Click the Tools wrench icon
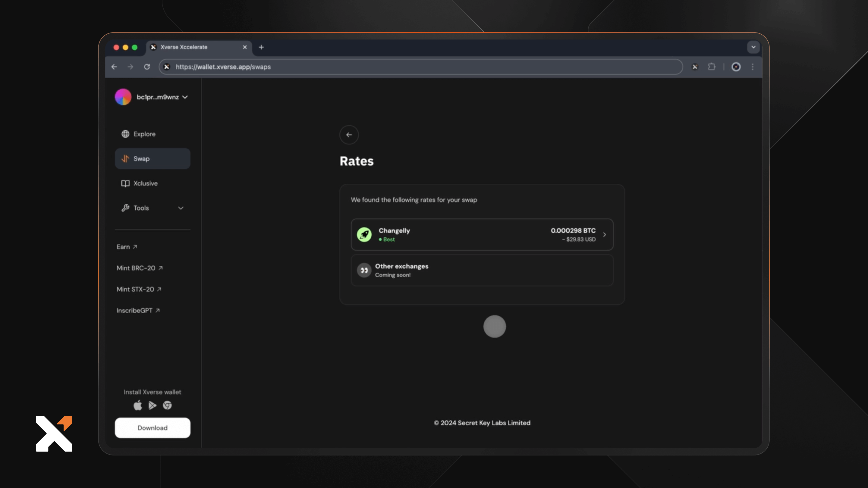This screenshot has width=868, height=488. (x=125, y=208)
